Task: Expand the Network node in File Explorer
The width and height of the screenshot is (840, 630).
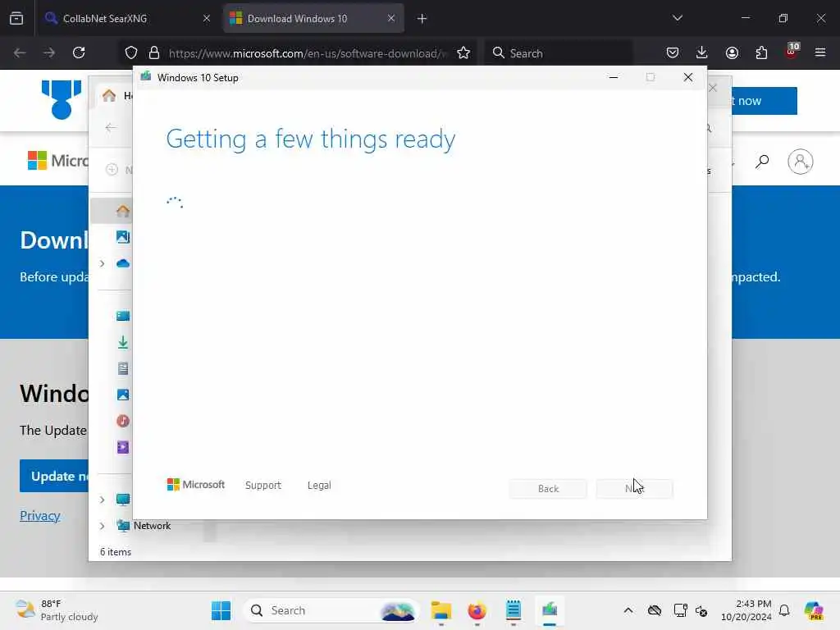Action: (102, 526)
